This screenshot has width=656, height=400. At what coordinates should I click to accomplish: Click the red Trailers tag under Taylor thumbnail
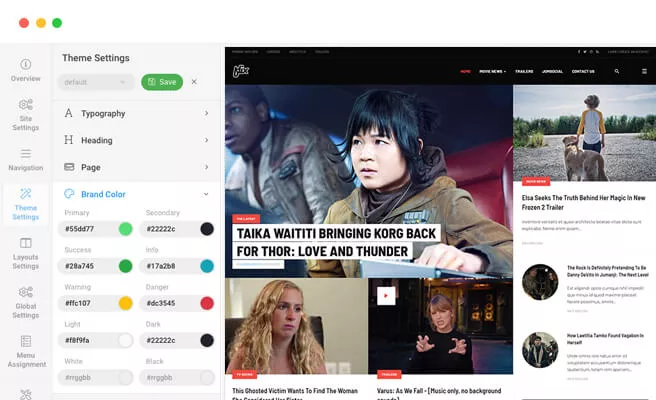point(389,374)
